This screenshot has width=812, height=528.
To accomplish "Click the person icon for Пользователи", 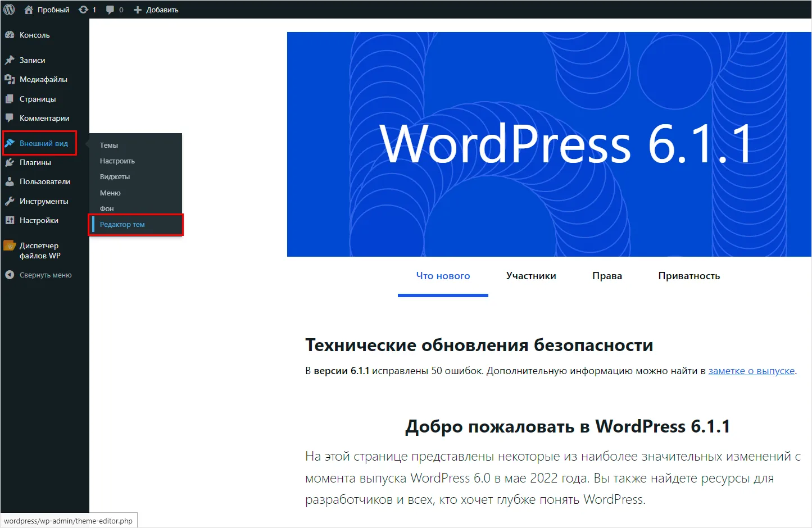I will point(10,181).
